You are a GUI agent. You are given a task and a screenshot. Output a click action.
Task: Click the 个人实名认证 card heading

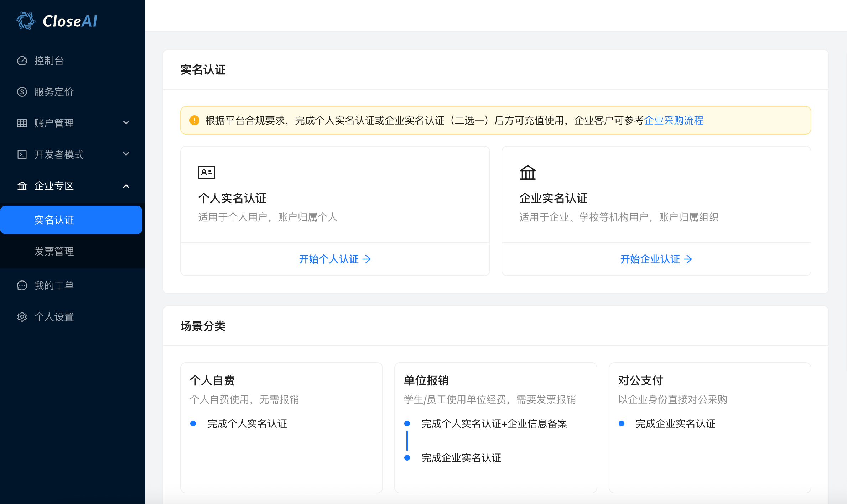click(x=232, y=198)
